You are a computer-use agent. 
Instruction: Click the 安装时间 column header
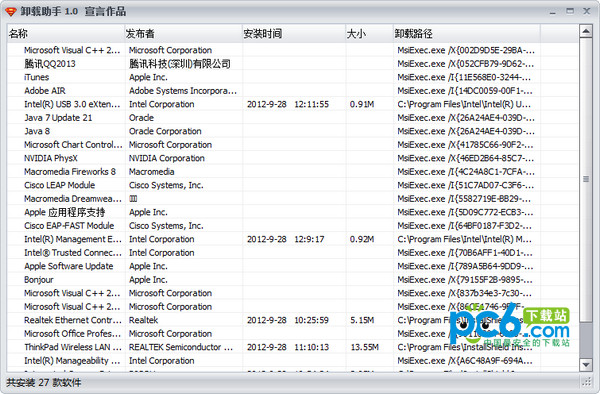point(293,34)
